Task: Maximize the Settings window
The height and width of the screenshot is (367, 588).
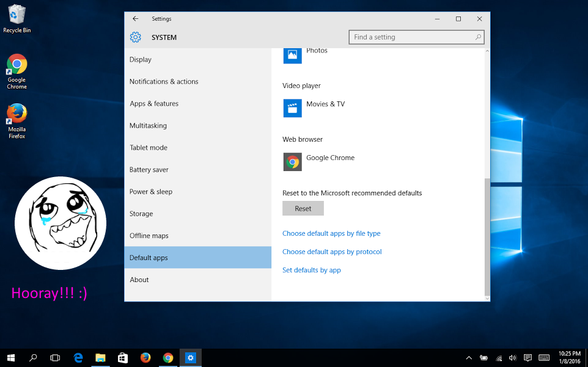Action: click(x=458, y=19)
